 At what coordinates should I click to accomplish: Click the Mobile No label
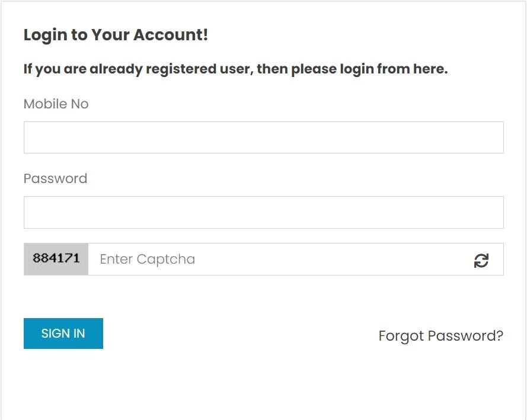point(56,104)
